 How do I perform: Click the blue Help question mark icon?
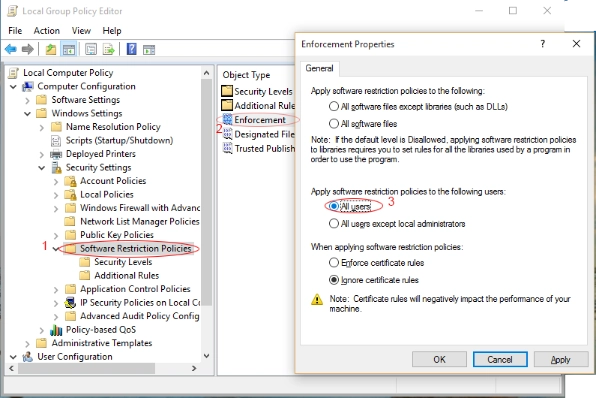pyautogui.click(x=132, y=49)
